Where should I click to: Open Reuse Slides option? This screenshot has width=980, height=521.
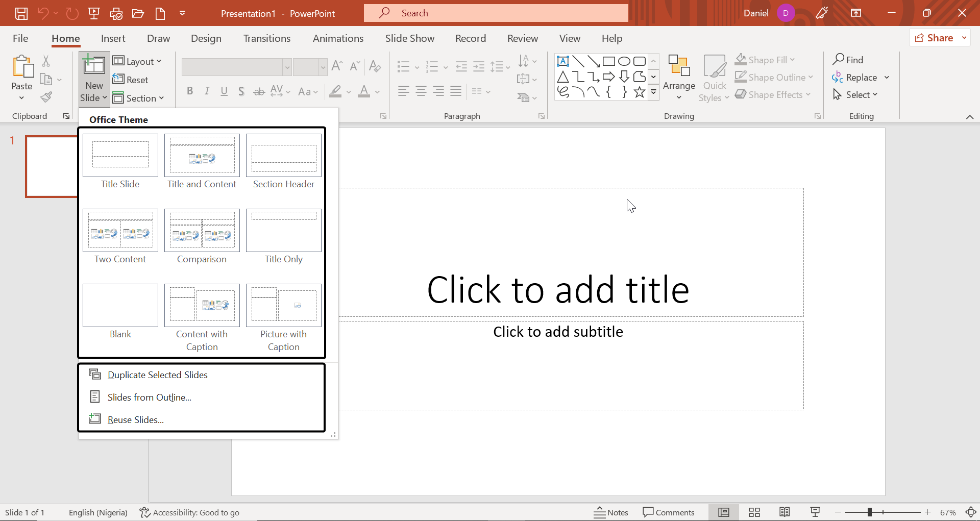click(x=135, y=419)
